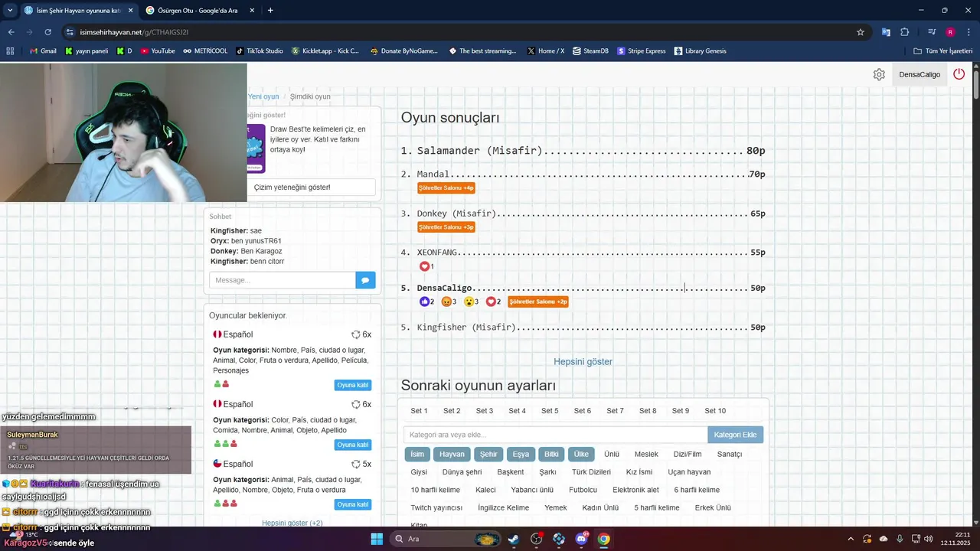Toggle the Hayvan category
The image size is (980, 551).
tap(452, 454)
